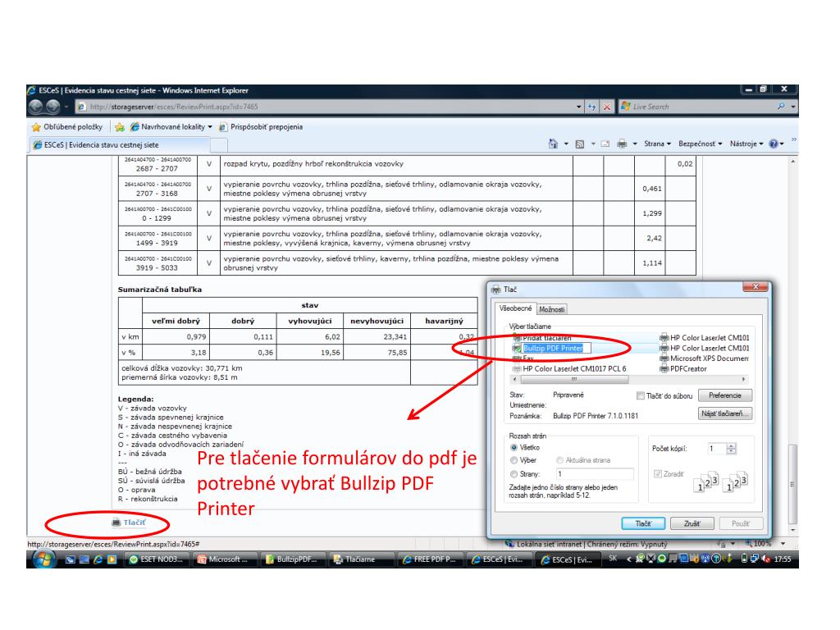Select the Výber radio button

[514, 460]
